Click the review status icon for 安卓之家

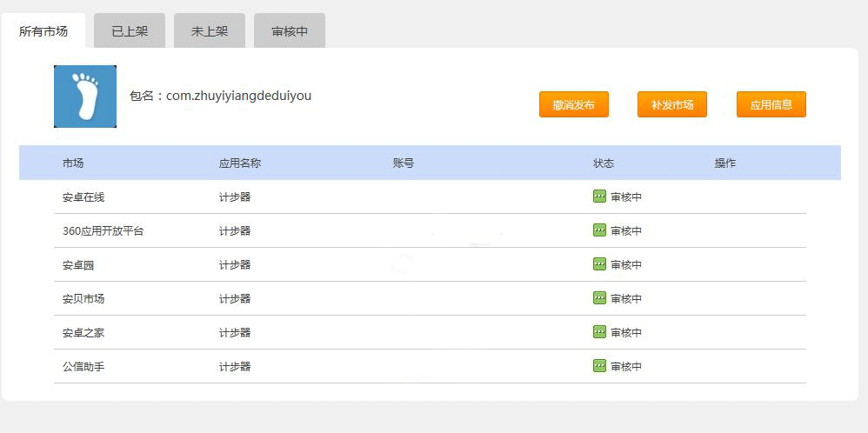(599, 331)
